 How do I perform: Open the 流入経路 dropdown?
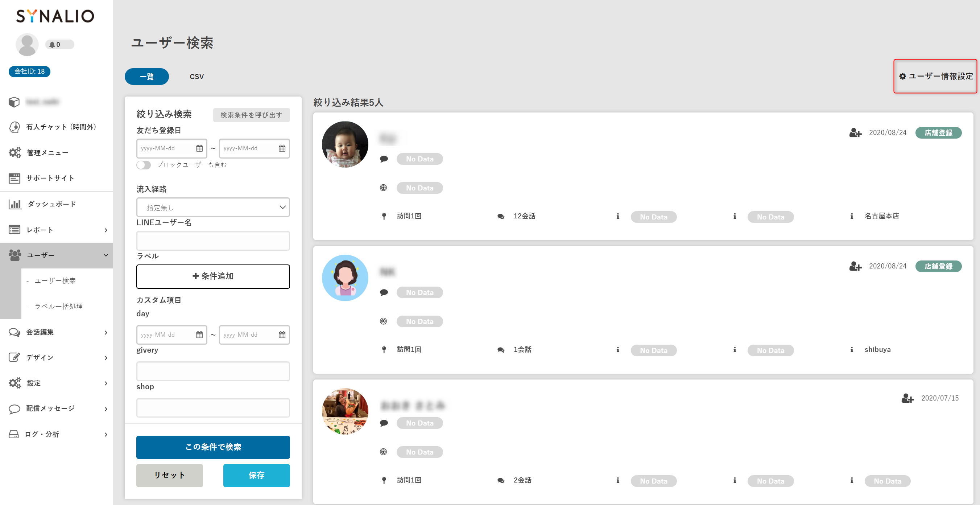pos(213,208)
